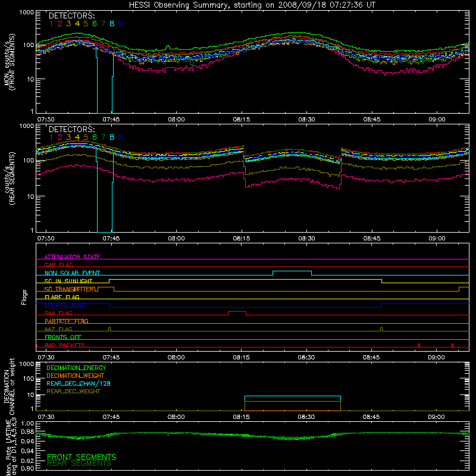Click the SC_IN_SUNLIGHT flag label

[68, 281]
